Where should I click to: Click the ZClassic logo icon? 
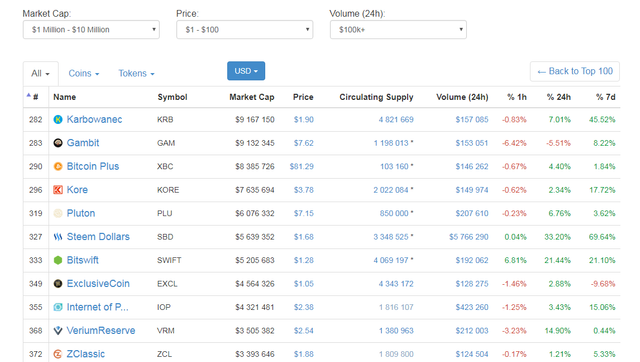coord(58,354)
